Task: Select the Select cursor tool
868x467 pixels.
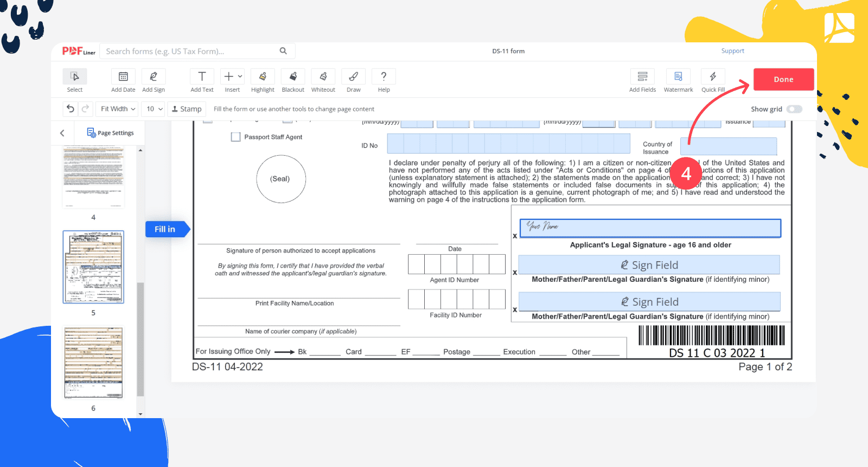Action: point(75,77)
